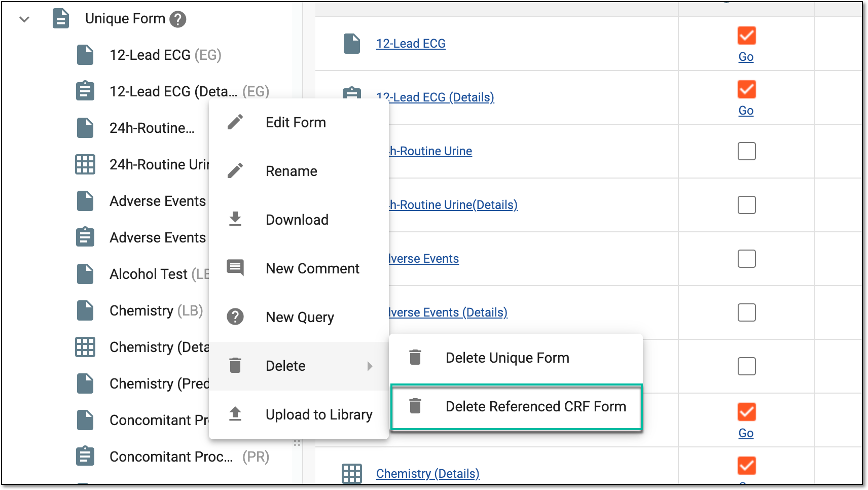Expand the Delete submenu arrow
This screenshot has height=490, width=868.
click(370, 366)
